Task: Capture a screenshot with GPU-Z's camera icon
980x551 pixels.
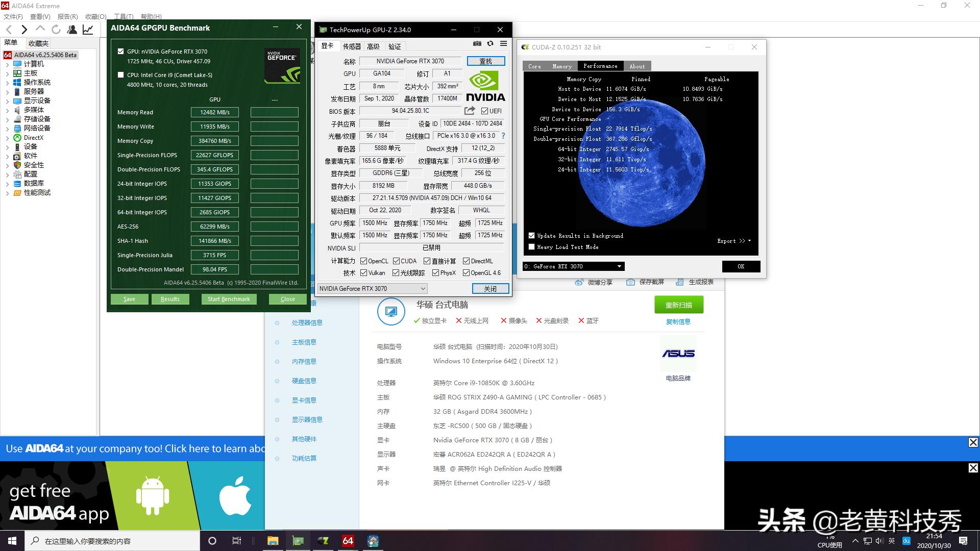Action: point(477,43)
